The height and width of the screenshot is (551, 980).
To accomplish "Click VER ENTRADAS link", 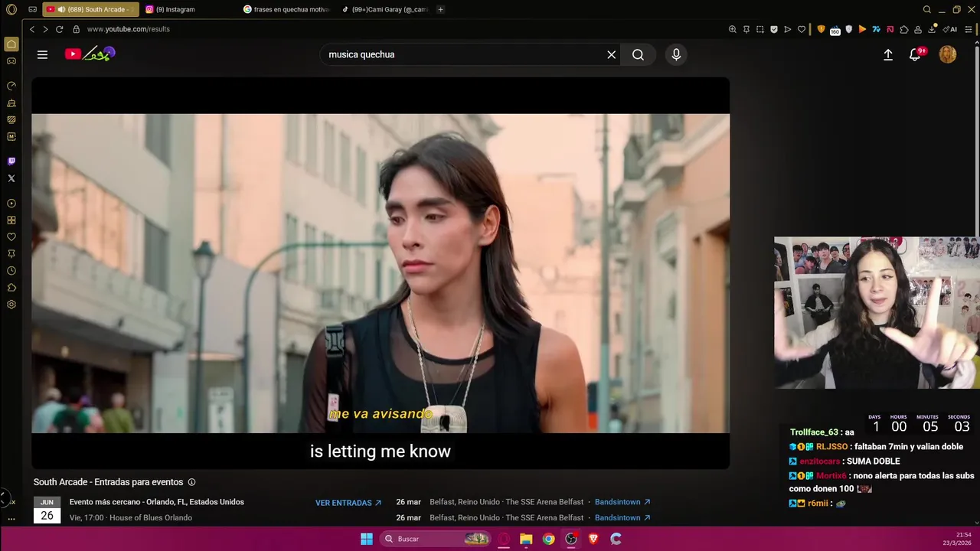I will point(348,503).
